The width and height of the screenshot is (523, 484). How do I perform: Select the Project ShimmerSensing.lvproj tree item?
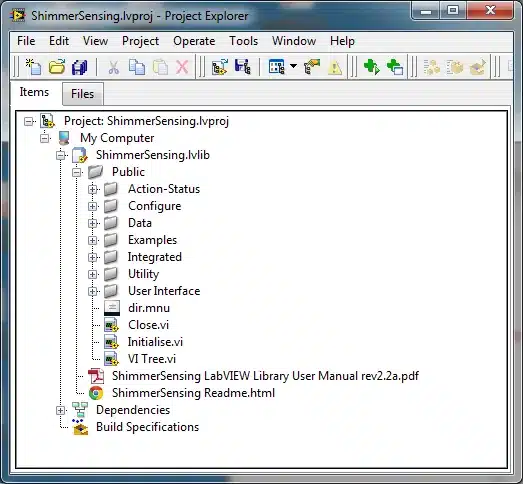[x=146, y=121]
